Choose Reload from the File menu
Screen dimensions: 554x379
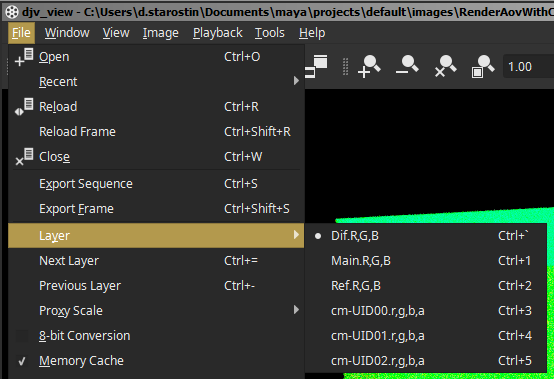(156, 107)
